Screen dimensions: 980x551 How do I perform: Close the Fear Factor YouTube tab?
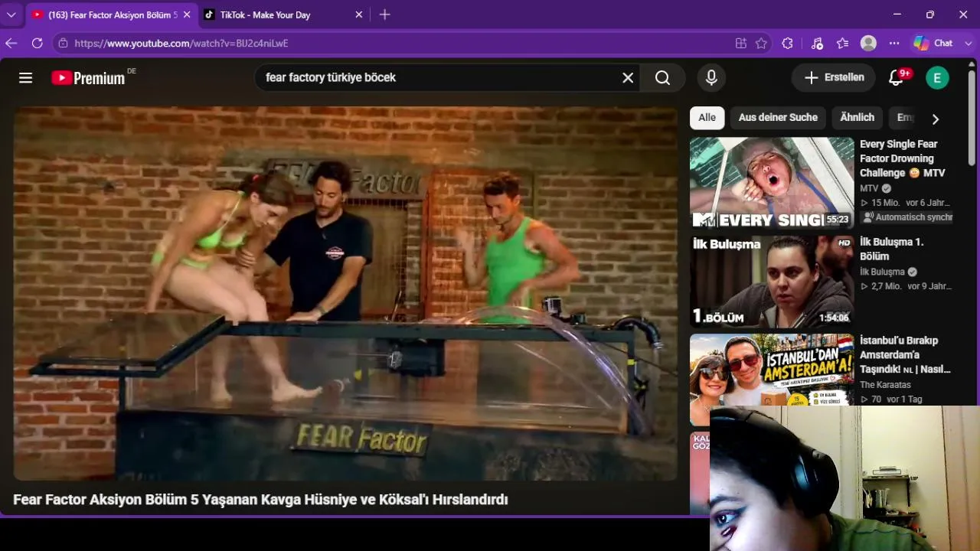[x=187, y=15]
